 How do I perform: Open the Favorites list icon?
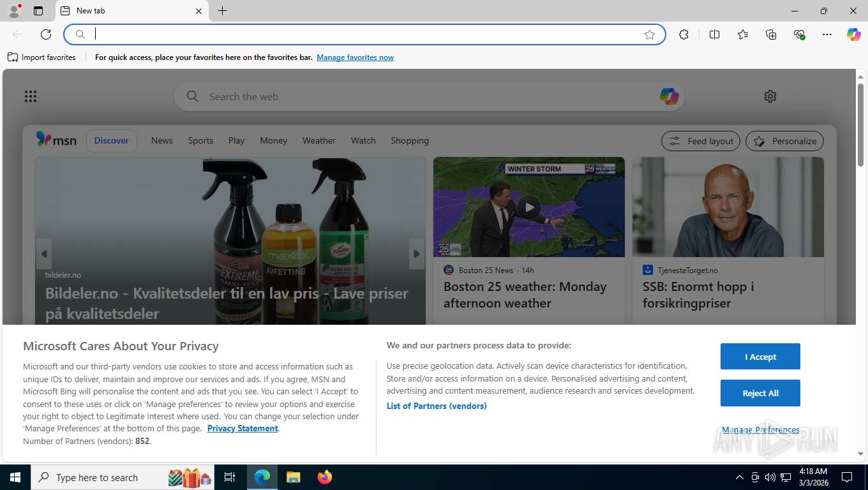point(743,34)
